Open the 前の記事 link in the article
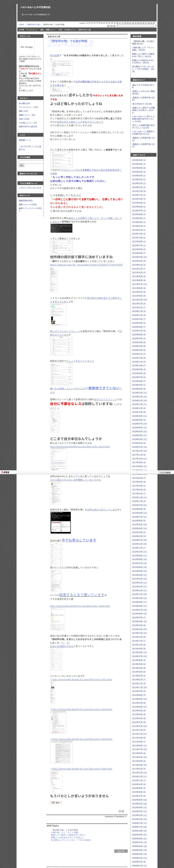 tap(55, 55)
